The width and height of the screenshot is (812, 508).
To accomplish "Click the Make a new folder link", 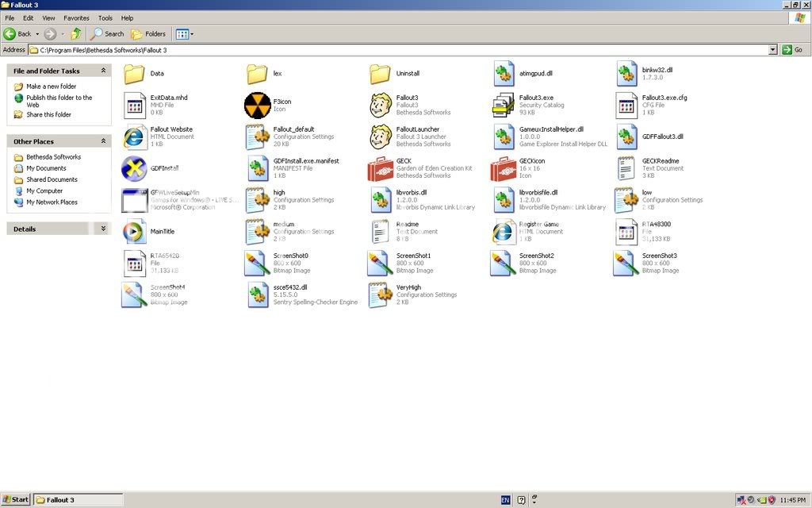I will 51,87.
